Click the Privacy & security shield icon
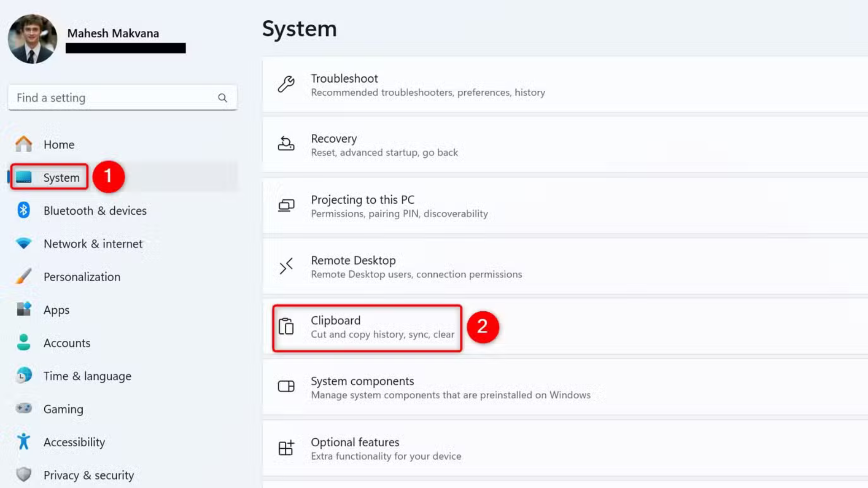 [x=23, y=474]
